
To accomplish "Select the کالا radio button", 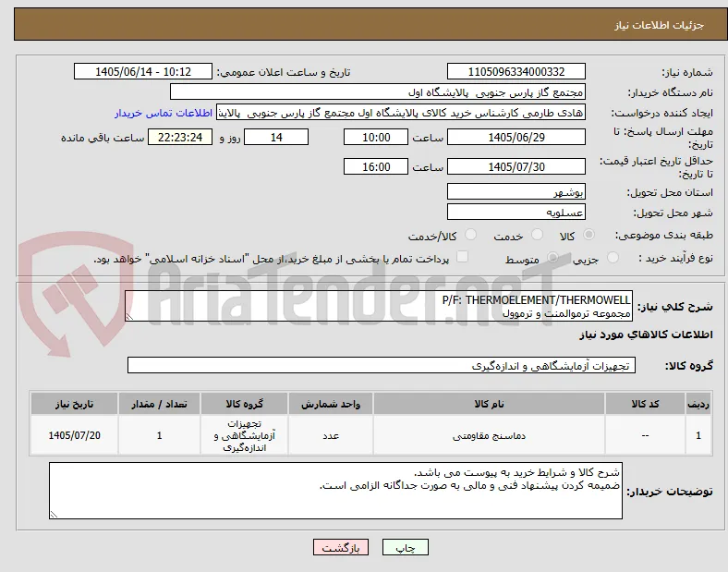I will click(588, 235).
